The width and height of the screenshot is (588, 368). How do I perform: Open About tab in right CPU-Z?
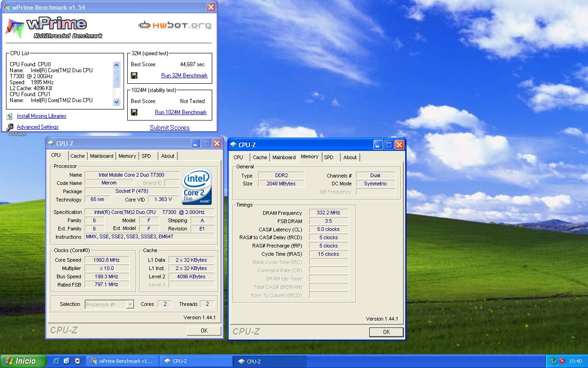(x=350, y=157)
